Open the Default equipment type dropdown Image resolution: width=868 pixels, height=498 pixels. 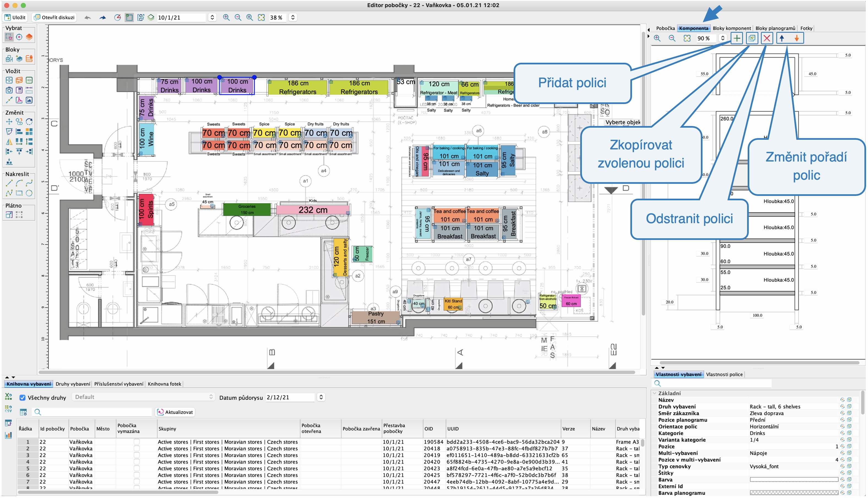pyautogui.click(x=143, y=397)
